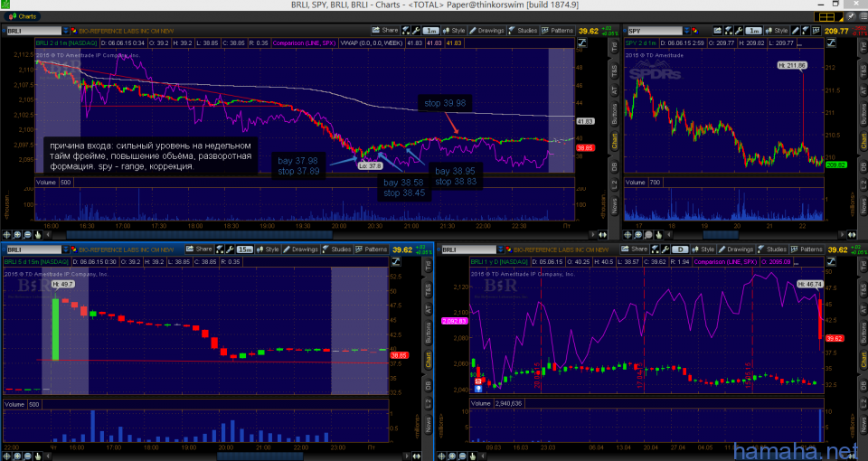The width and height of the screenshot is (868, 461).
Task: Open Style in BRLI 15m chart
Action: [268, 249]
